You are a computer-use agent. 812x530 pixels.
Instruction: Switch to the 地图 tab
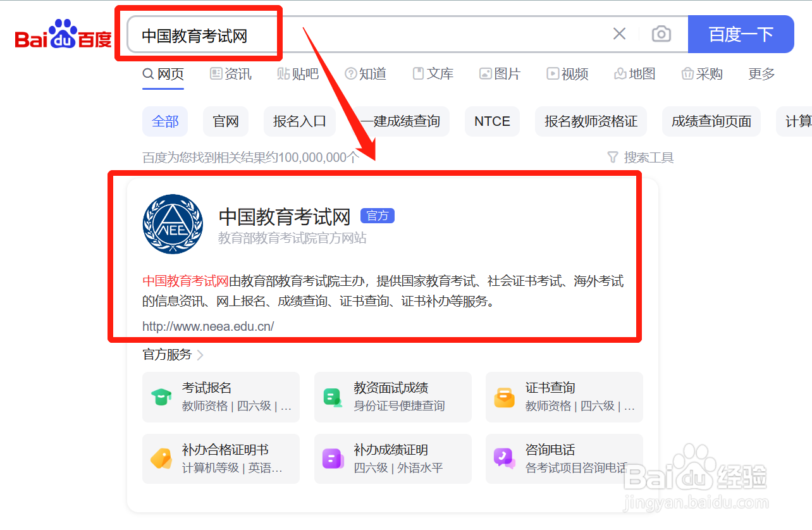pos(634,74)
